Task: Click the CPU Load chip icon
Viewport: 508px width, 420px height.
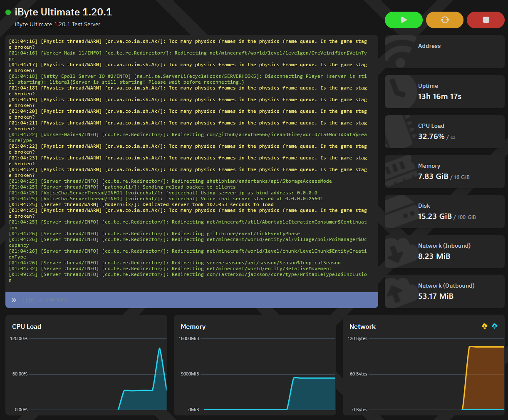Action: (400, 132)
